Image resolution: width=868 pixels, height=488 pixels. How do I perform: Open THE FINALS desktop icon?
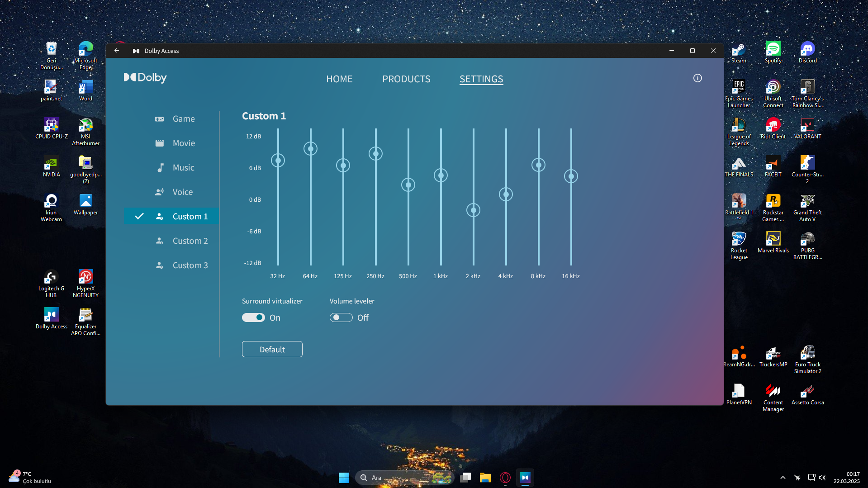click(x=739, y=166)
